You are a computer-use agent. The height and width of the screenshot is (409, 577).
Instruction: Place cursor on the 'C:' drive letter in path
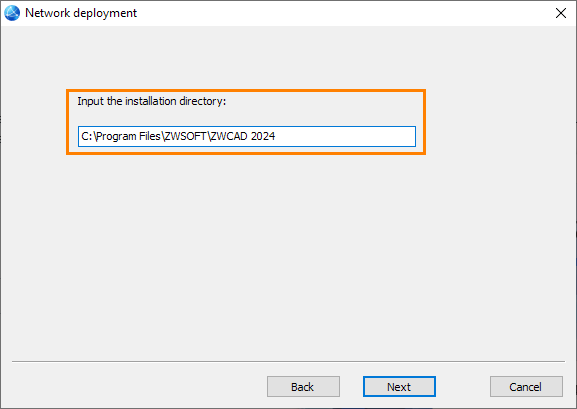point(87,136)
